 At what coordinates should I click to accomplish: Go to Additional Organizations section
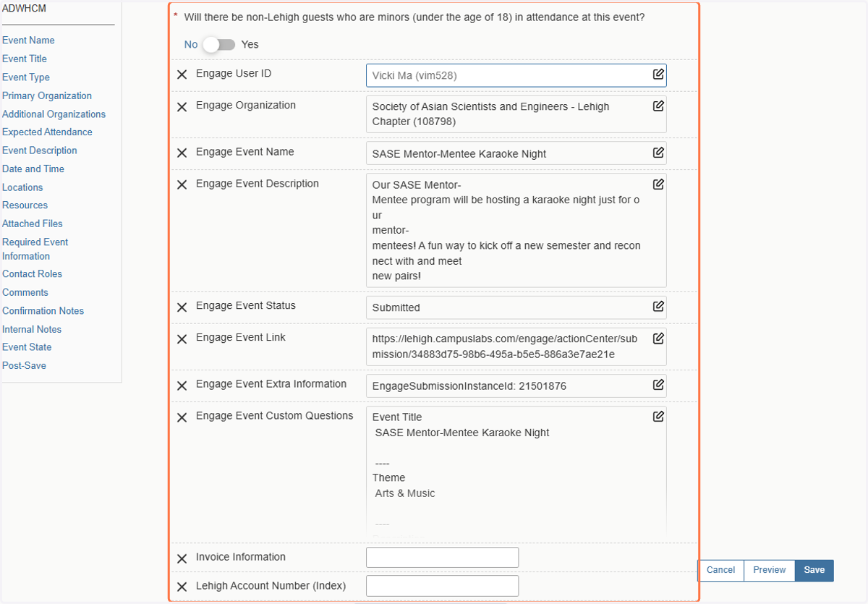54,114
